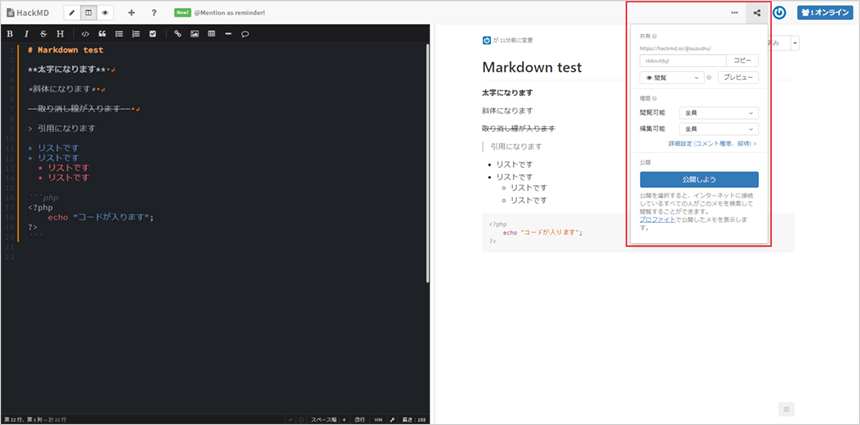Screen dimensions: 860x425
Task: Insert a heading with the H icon
Action: click(x=60, y=33)
